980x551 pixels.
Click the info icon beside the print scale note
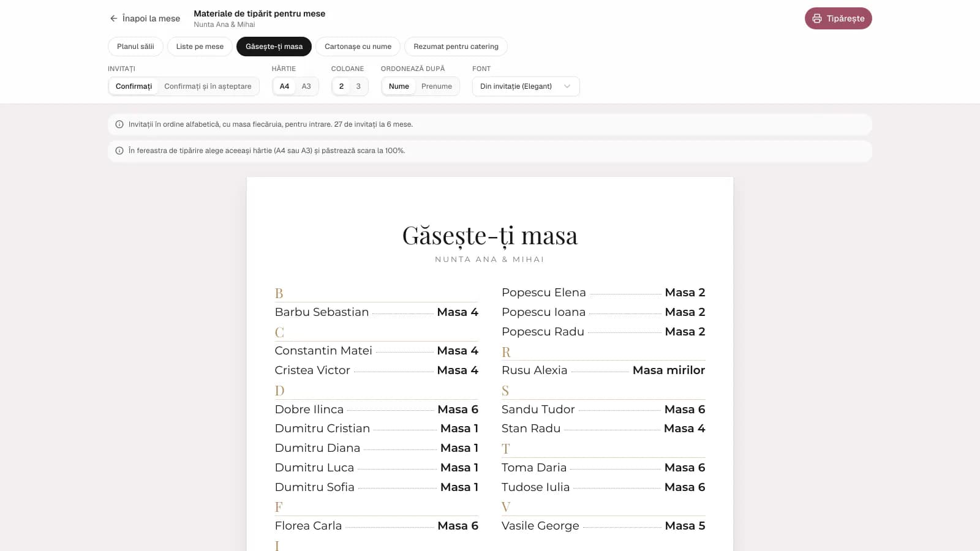coord(119,151)
